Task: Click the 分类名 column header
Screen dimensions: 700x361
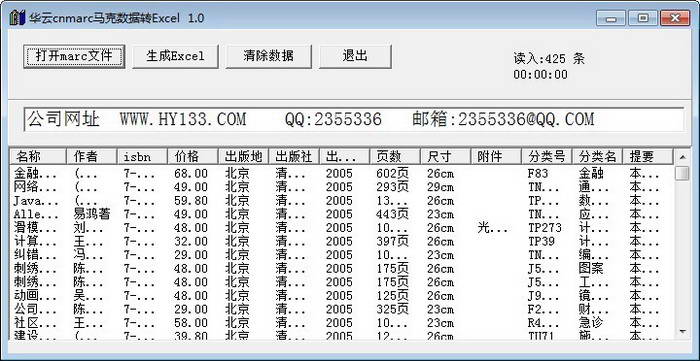Action: click(597, 157)
